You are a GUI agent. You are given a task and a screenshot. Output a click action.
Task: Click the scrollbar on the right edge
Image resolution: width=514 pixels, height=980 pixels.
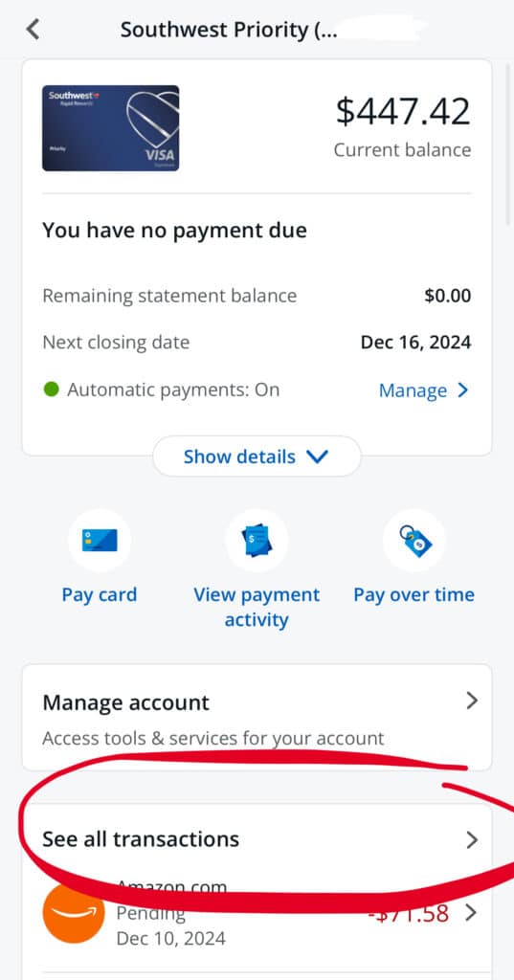pyautogui.click(x=510, y=144)
